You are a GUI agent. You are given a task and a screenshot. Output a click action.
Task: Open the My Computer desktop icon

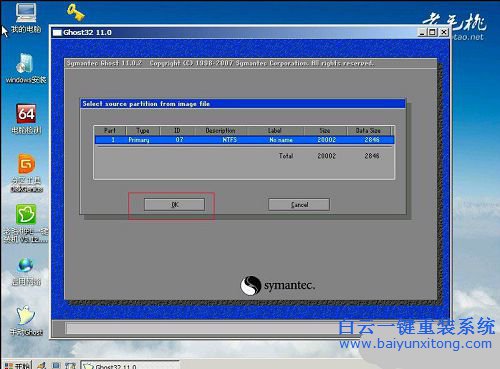click(26, 18)
